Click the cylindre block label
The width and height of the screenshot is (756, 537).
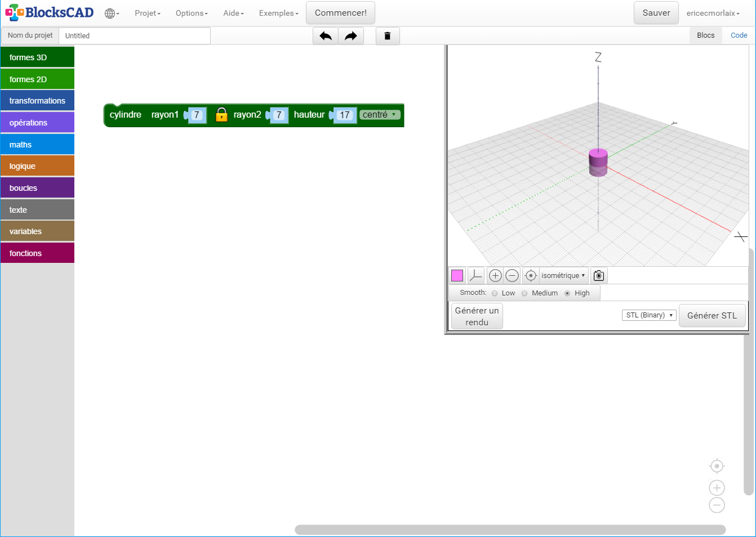coord(126,115)
